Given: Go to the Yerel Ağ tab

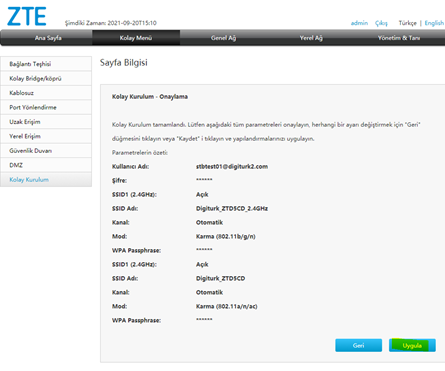Looking at the screenshot, I should coord(311,38).
